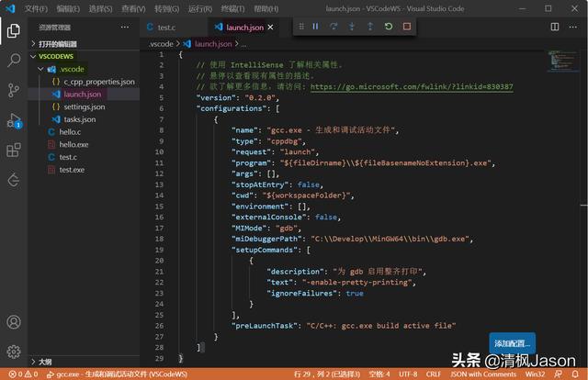Select language mode JSON with Comments

[483, 374]
